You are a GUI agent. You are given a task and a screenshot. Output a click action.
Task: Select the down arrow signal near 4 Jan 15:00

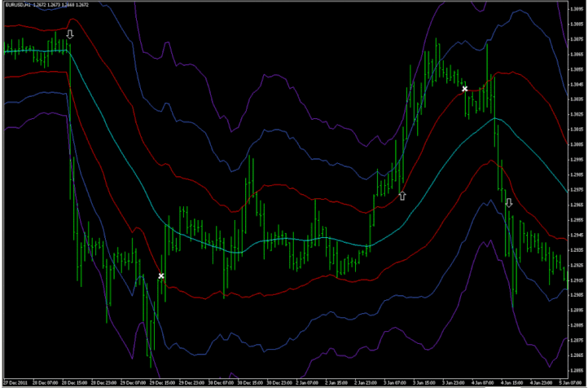coord(509,203)
